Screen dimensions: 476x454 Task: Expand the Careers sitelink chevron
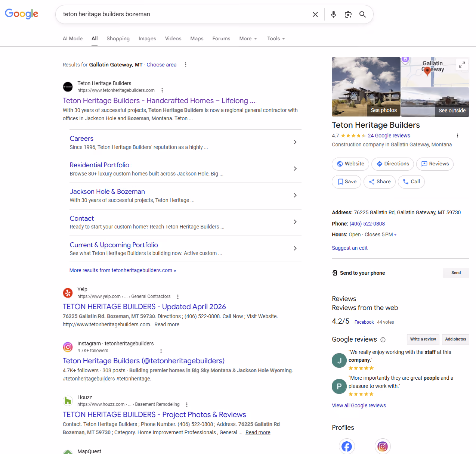click(295, 142)
